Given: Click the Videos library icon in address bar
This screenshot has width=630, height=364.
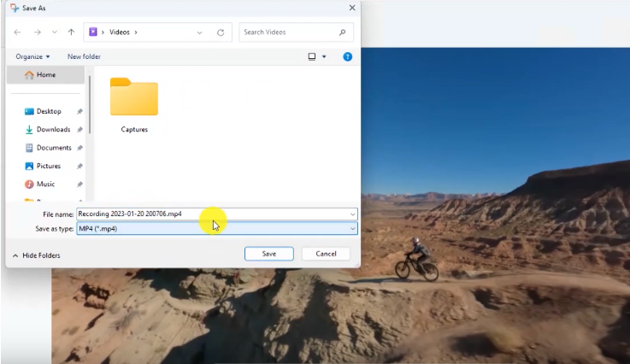Looking at the screenshot, I should click(x=93, y=32).
